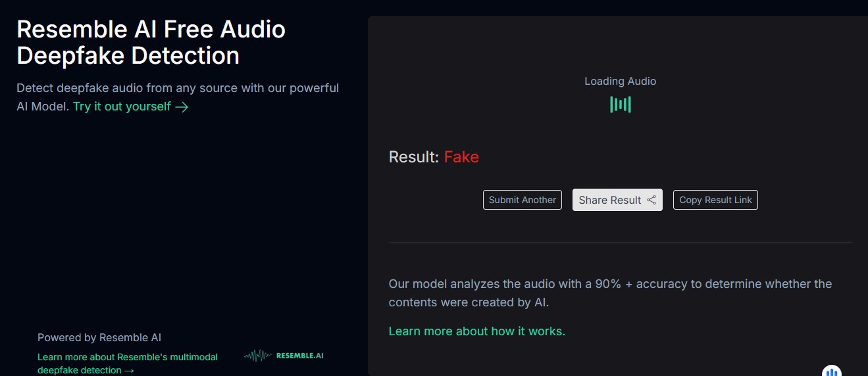Click the RESEMBLE.AI brand wordmark
Image resolution: width=868 pixels, height=376 pixels.
pos(299,356)
